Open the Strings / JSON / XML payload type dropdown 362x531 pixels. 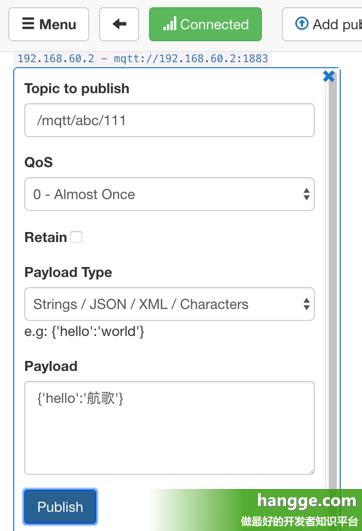tap(169, 304)
